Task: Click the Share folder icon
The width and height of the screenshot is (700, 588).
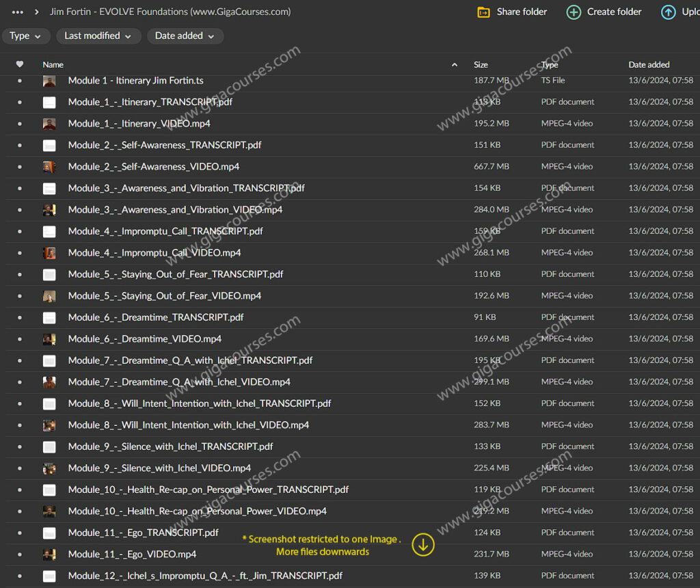Action: 483,12
